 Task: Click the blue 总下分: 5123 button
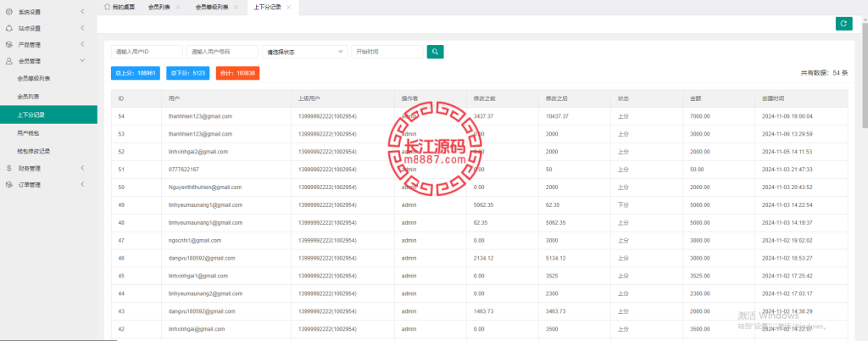tap(187, 73)
